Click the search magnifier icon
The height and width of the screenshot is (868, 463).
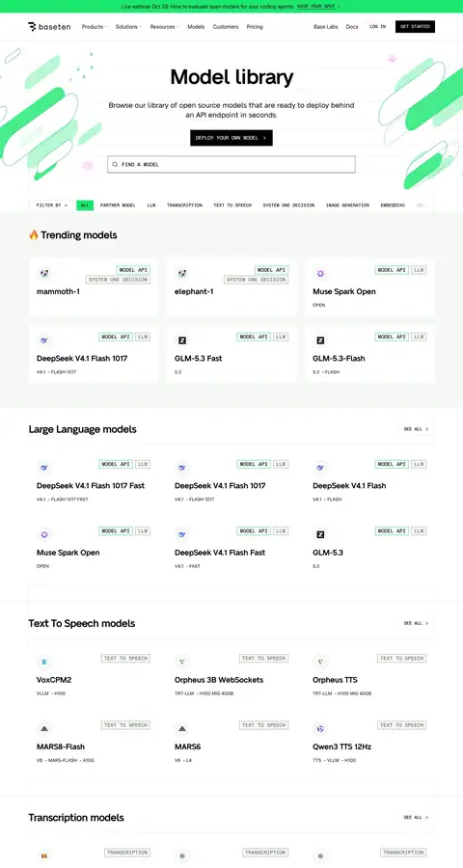(x=115, y=164)
